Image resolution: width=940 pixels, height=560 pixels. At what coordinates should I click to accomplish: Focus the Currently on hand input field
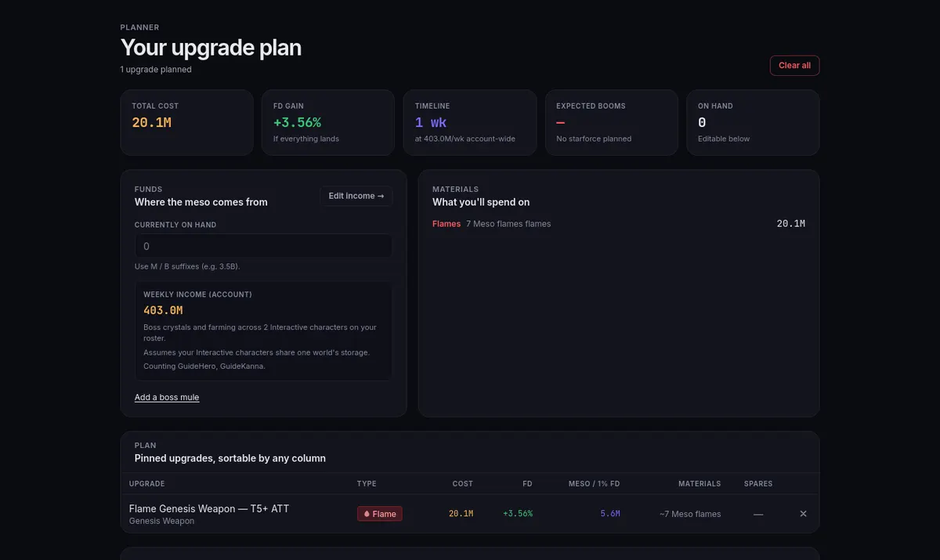pos(263,246)
